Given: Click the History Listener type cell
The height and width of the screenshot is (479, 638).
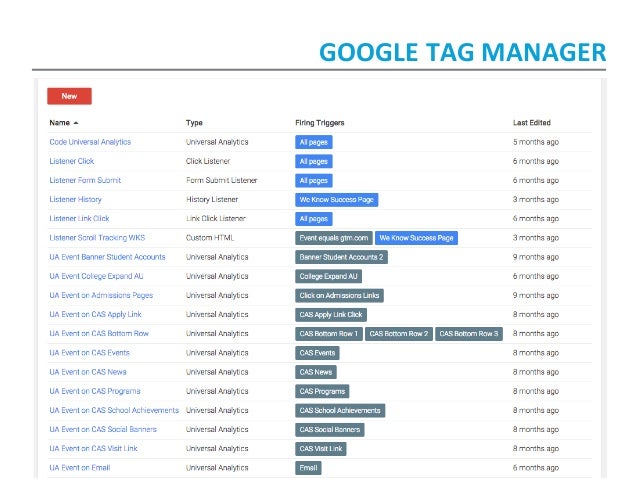Looking at the screenshot, I should click(x=212, y=199).
